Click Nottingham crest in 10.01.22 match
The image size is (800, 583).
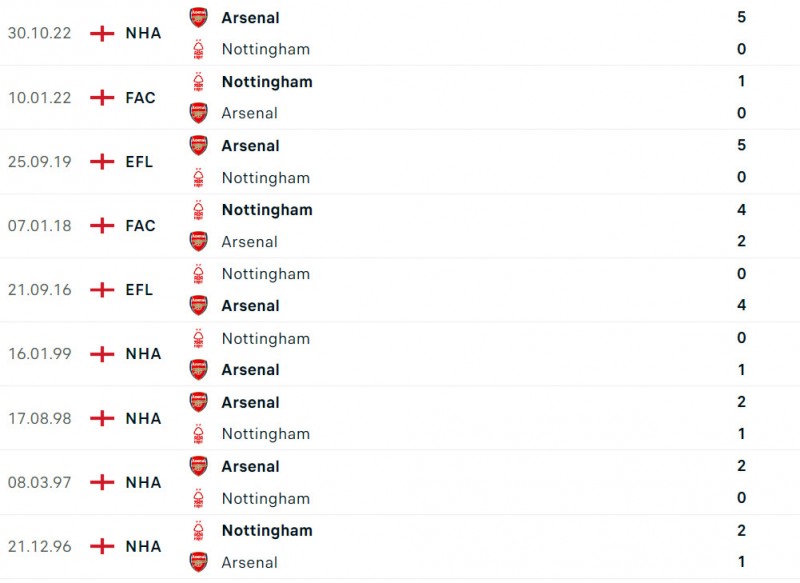click(x=199, y=82)
